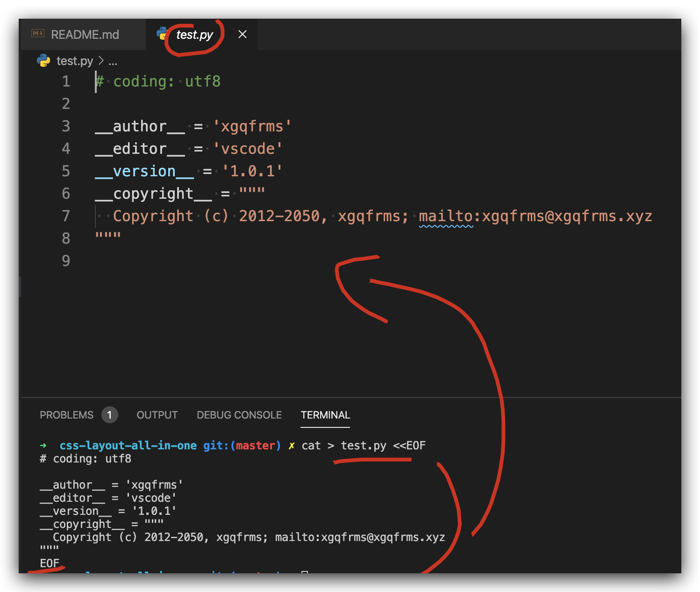Click git:(master) in the terminal prompt
This screenshot has width=700, height=592.
pos(242,446)
